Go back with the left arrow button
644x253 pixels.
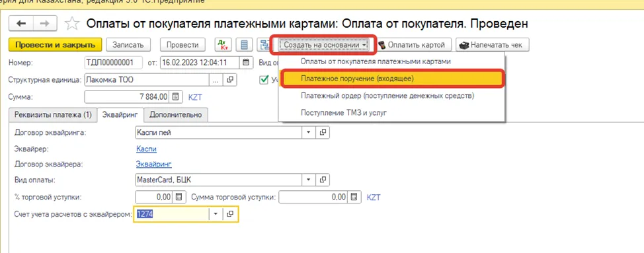(21, 24)
